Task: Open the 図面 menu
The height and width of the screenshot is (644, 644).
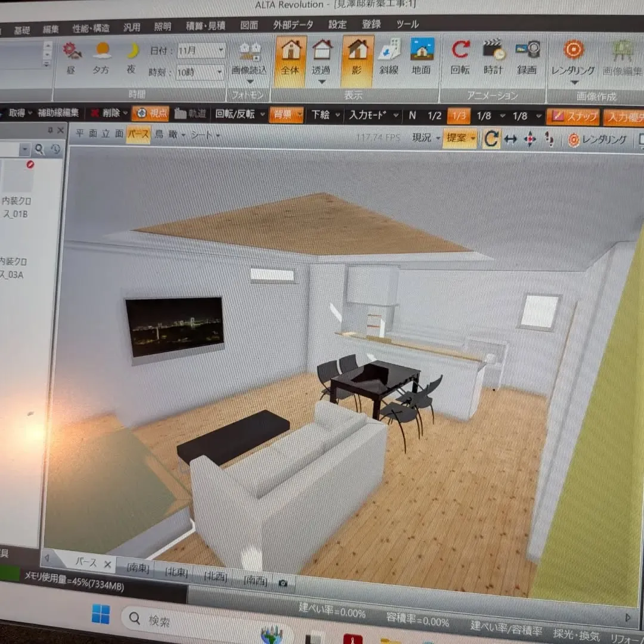Action: point(249,26)
